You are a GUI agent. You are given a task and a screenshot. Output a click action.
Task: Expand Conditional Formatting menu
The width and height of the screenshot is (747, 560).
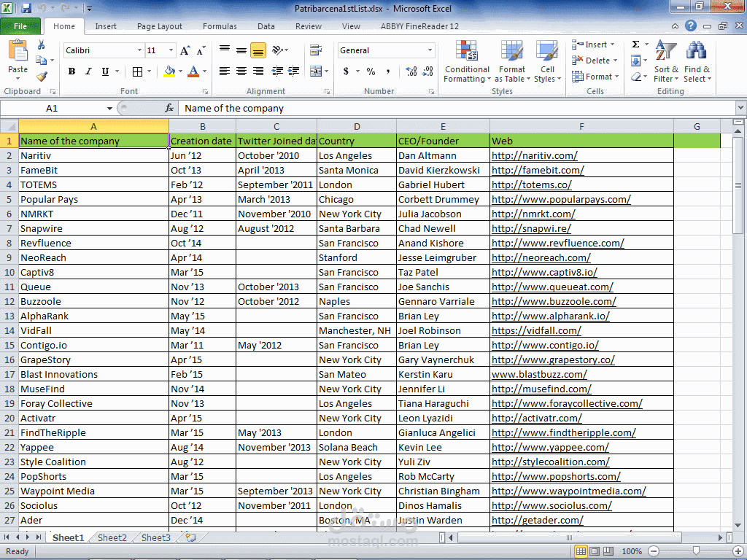pyautogui.click(x=467, y=61)
